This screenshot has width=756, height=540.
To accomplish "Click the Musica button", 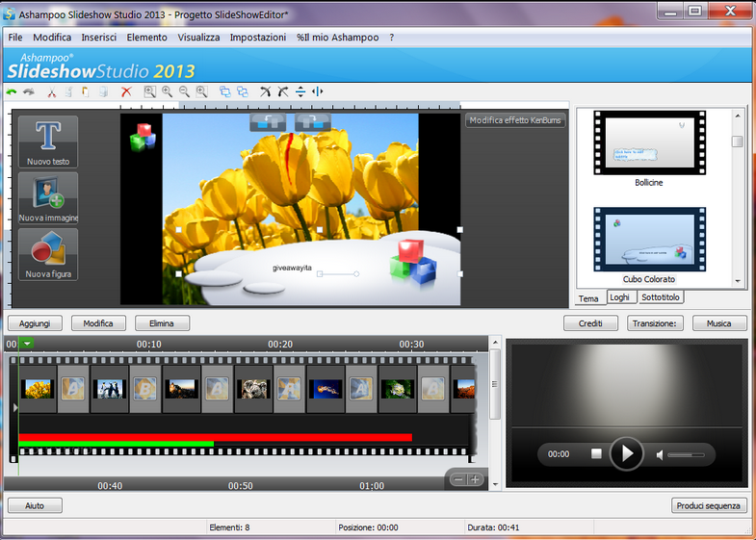I will click(x=718, y=323).
